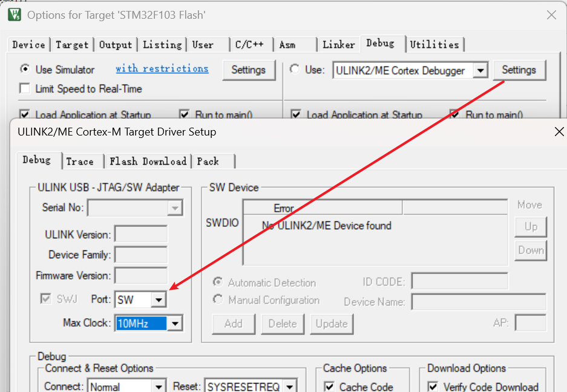Expand the ULINK2/ME Cortex Debugger dropdown
Image resolution: width=567 pixels, height=392 pixels.
[x=480, y=71]
